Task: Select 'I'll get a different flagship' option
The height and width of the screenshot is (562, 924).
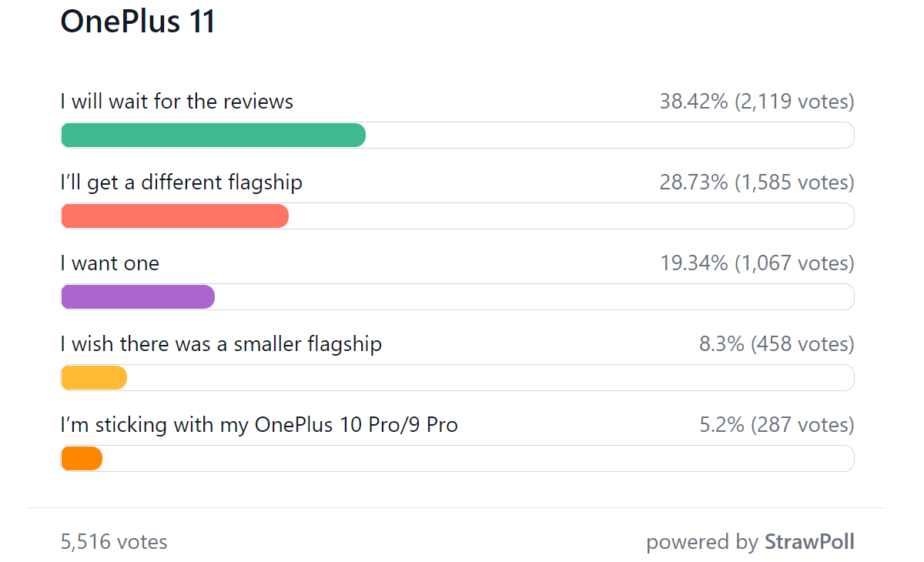Action: tap(182, 182)
